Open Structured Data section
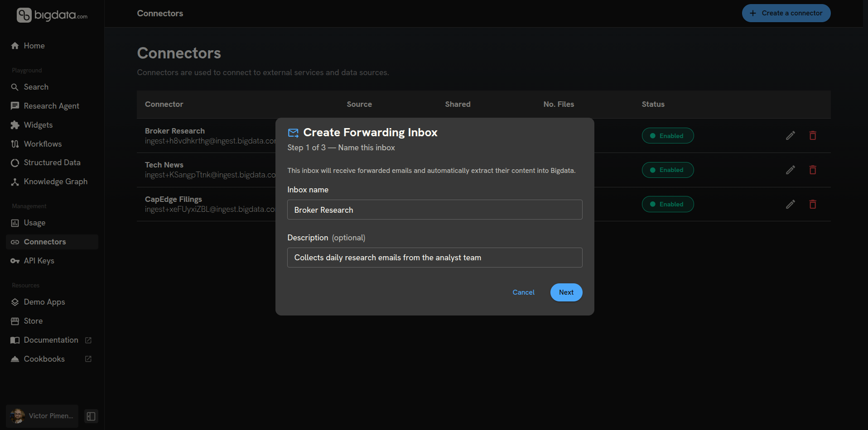Screen dimensions: 868x430 click(x=52, y=162)
